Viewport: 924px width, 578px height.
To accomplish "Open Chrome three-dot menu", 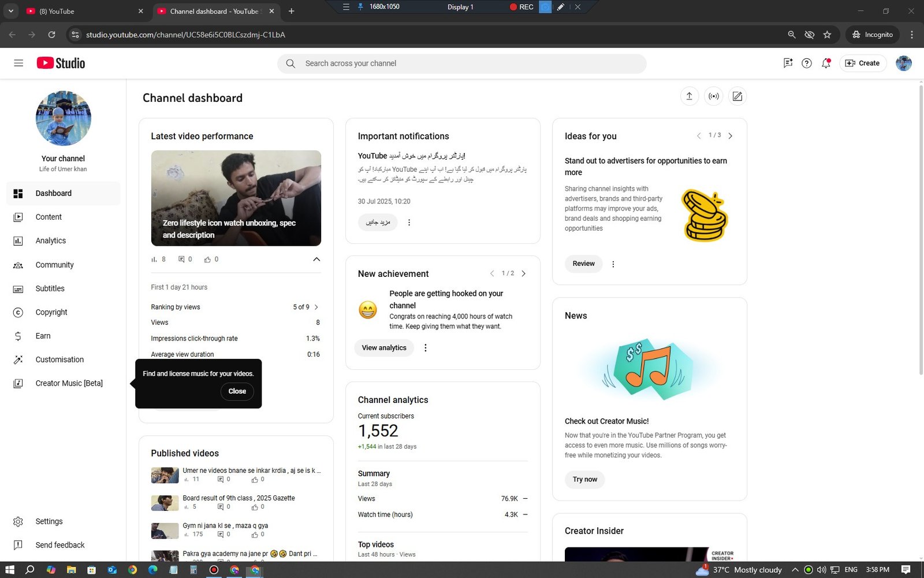I will [912, 35].
